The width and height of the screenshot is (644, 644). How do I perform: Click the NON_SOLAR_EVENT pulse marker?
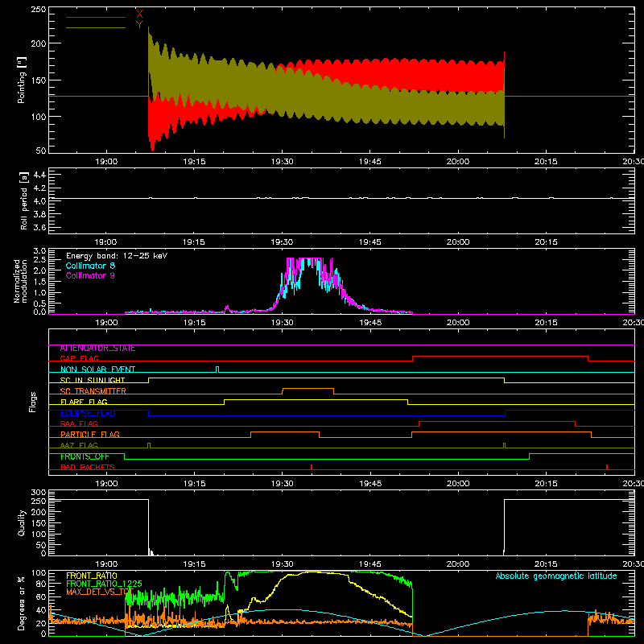click(x=217, y=369)
